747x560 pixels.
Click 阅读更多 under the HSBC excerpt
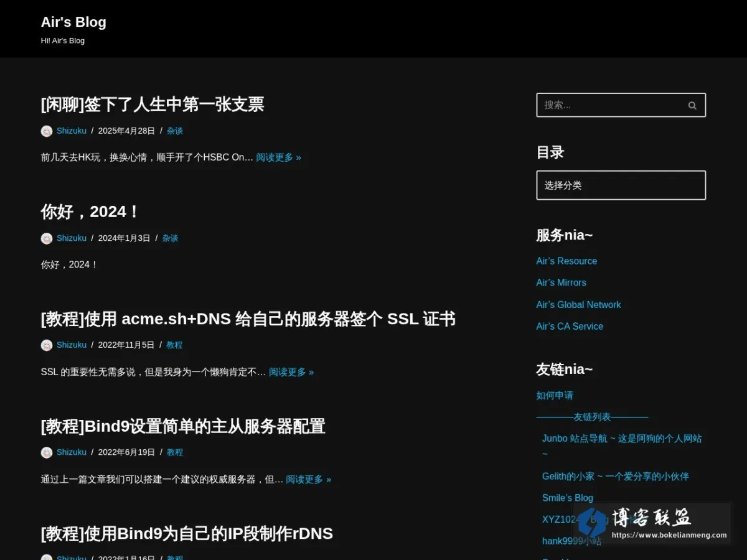279,157
